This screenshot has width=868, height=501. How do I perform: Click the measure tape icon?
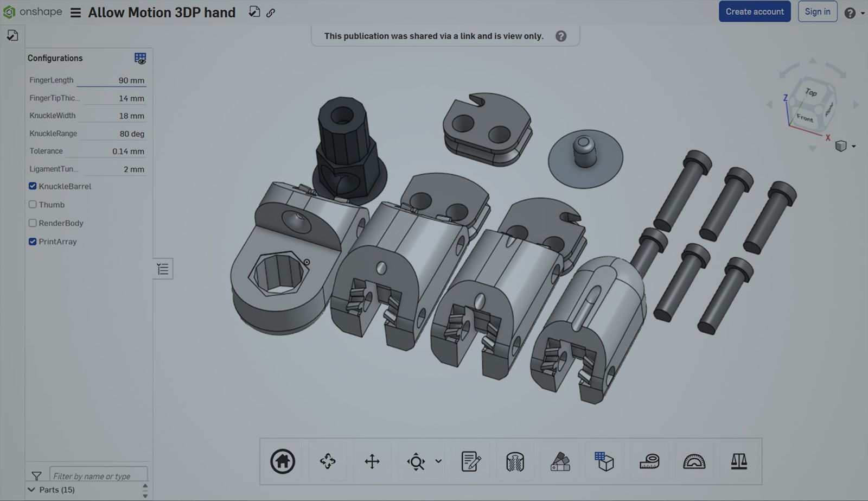(x=650, y=461)
